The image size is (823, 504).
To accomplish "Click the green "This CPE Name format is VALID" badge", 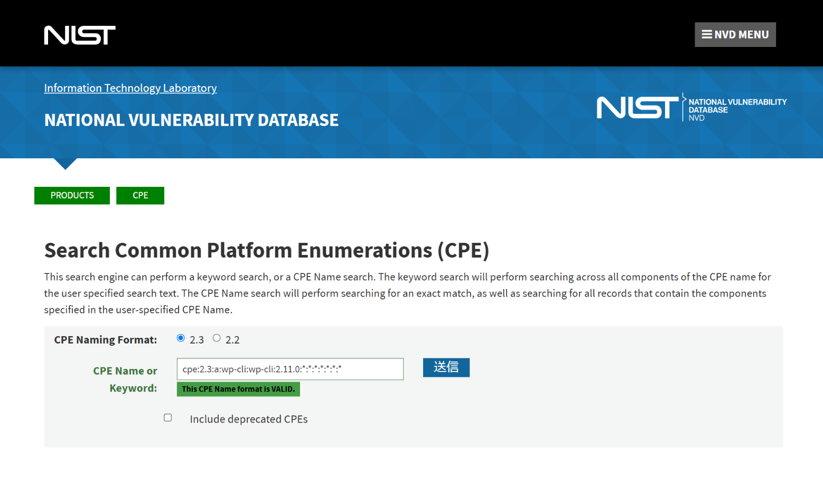I will point(238,389).
